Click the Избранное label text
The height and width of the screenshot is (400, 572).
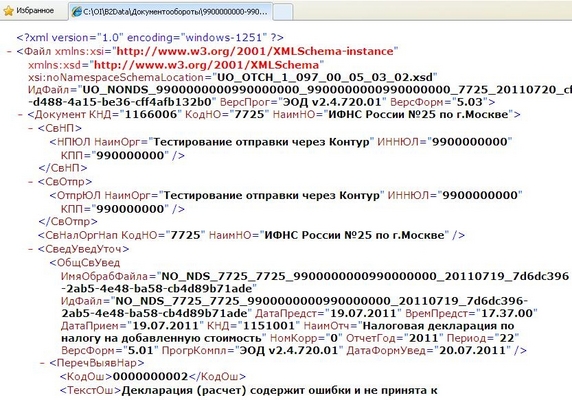35,11
